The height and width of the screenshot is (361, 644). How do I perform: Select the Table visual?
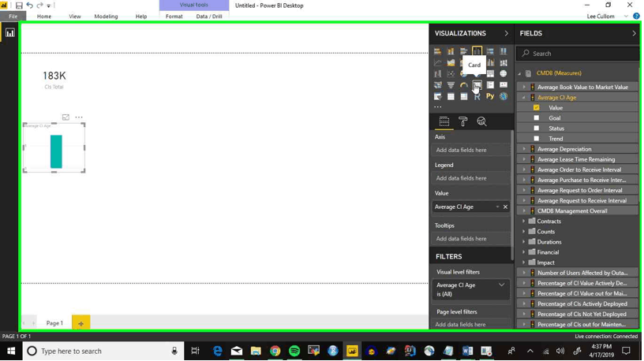(x=451, y=96)
